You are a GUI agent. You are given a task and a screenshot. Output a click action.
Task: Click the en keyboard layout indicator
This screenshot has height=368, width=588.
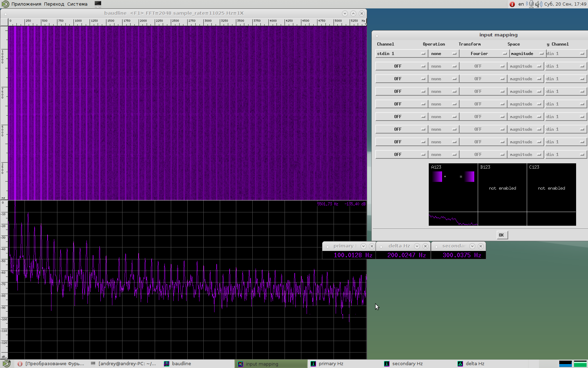pos(521,4)
